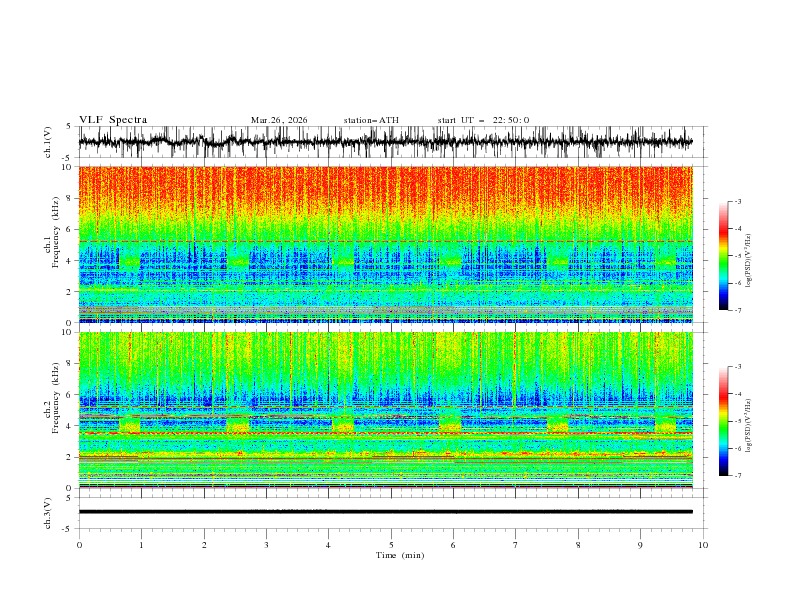Click the time axis tick label "1"
The width and height of the screenshot is (792, 612).
[x=141, y=545]
